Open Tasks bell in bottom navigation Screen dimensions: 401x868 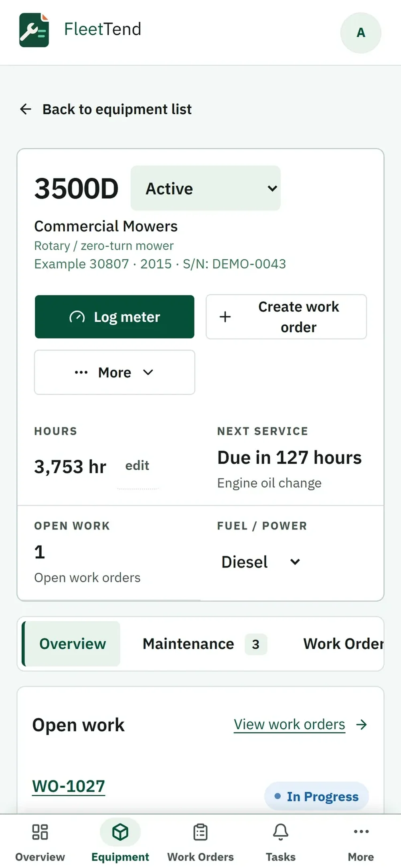point(281,842)
